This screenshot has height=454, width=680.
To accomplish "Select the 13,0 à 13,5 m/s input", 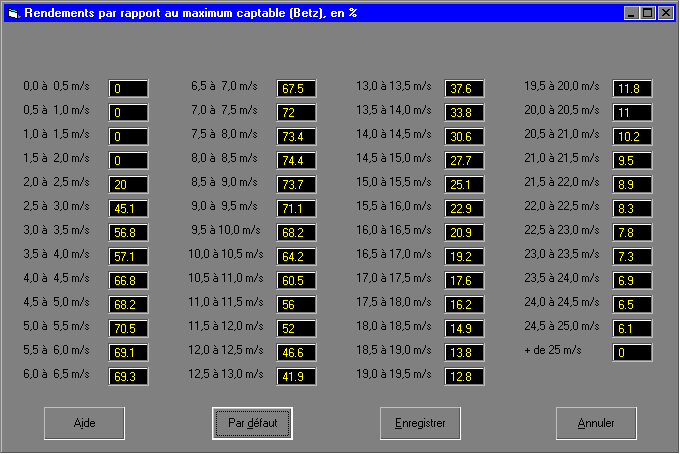I will 464,89.
